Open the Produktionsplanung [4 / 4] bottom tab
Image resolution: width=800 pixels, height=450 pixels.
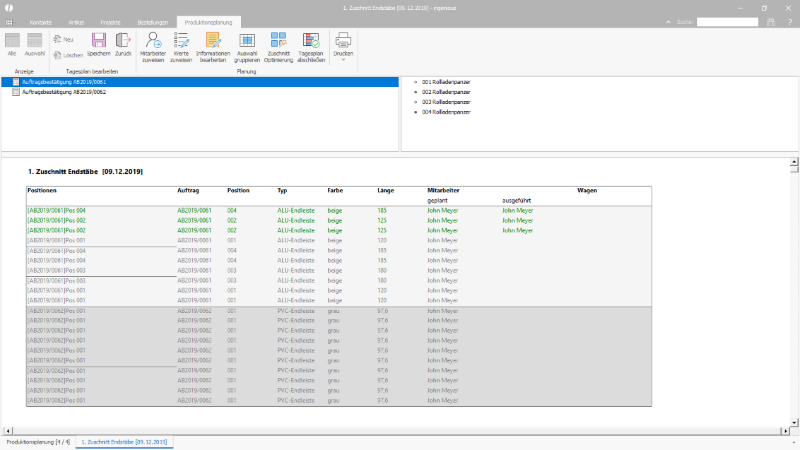click(38, 442)
